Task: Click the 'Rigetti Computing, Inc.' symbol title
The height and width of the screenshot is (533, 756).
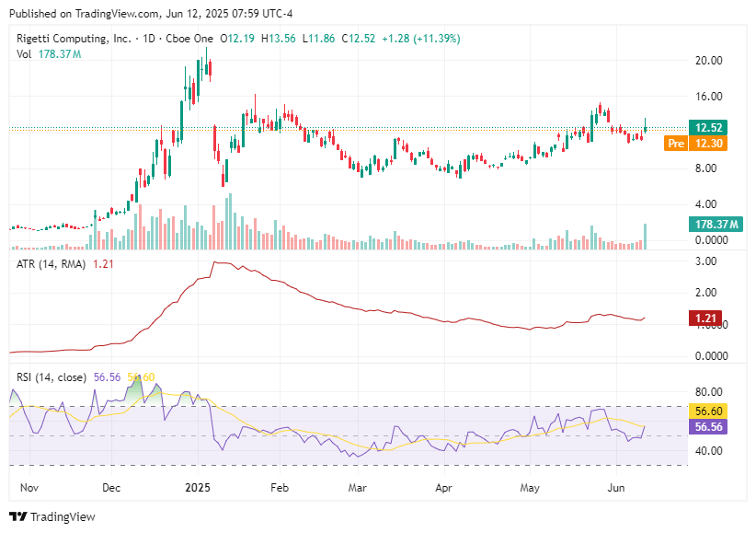Action: [x=74, y=39]
